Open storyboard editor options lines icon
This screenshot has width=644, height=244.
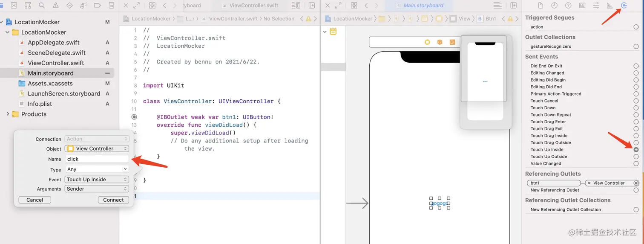coord(497,6)
